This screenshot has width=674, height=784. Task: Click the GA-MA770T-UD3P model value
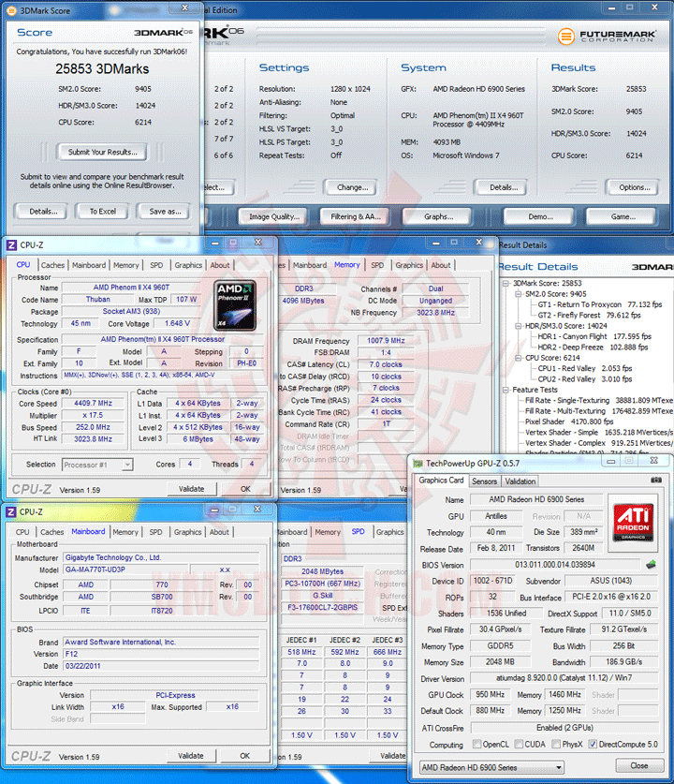pyautogui.click(x=125, y=570)
